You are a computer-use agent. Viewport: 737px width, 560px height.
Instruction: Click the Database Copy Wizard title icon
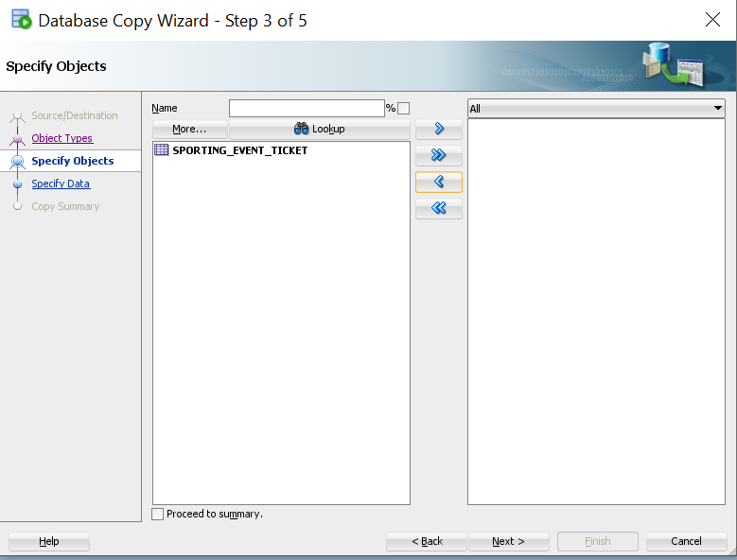pos(21,20)
